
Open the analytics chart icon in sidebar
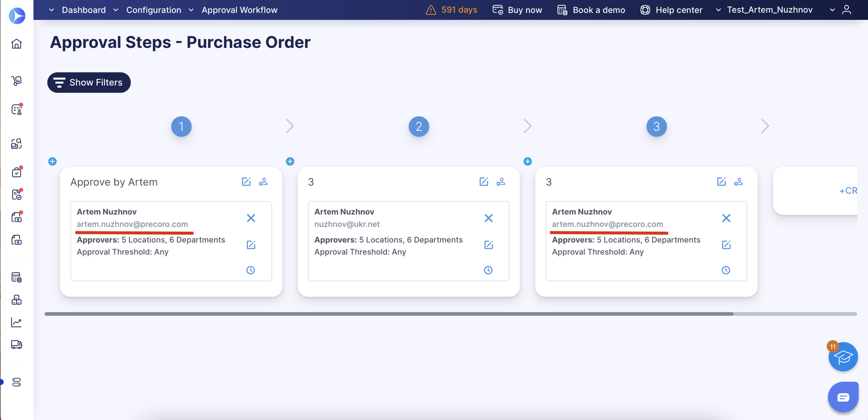[x=16, y=322]
